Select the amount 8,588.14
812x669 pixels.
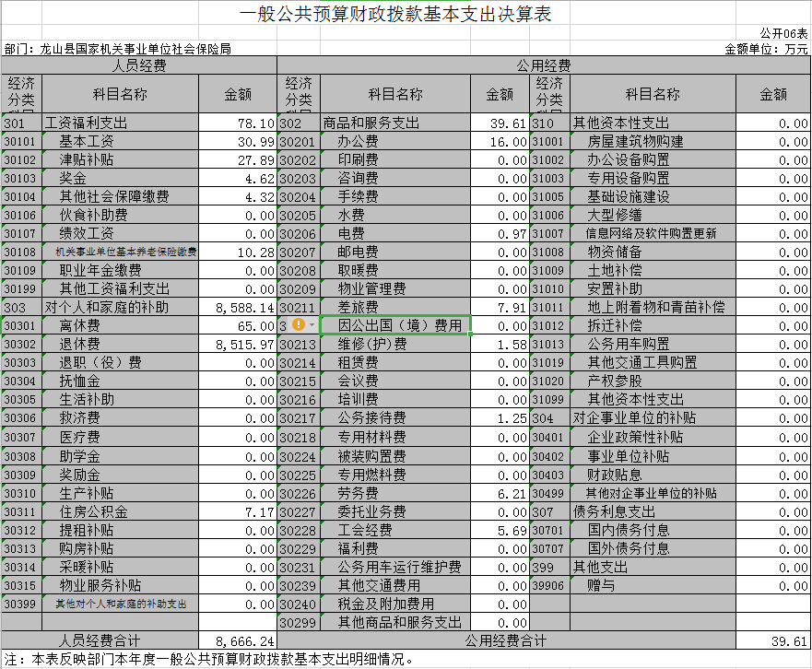(238, 307)
